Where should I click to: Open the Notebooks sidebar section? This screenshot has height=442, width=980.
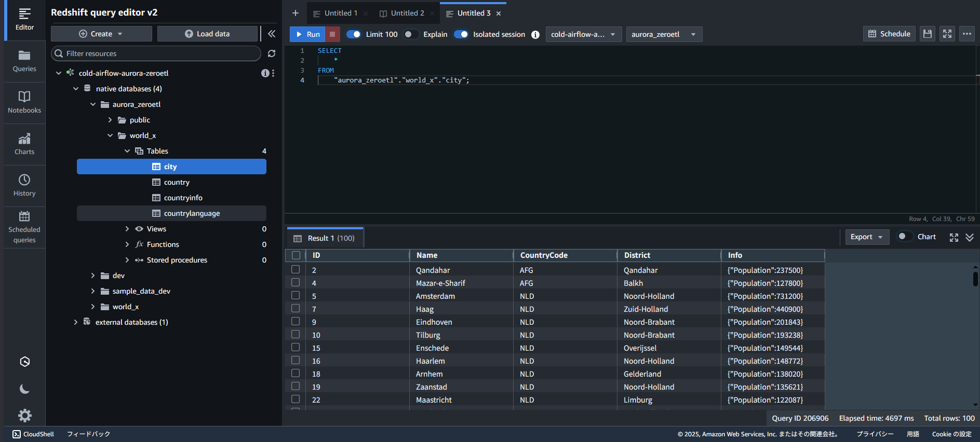[x=24, y=103]
